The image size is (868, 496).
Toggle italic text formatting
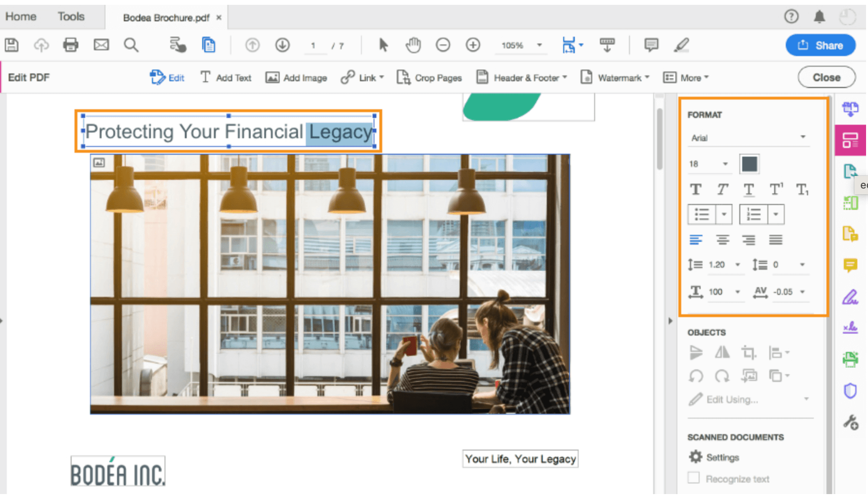click(x=722, y=190)
